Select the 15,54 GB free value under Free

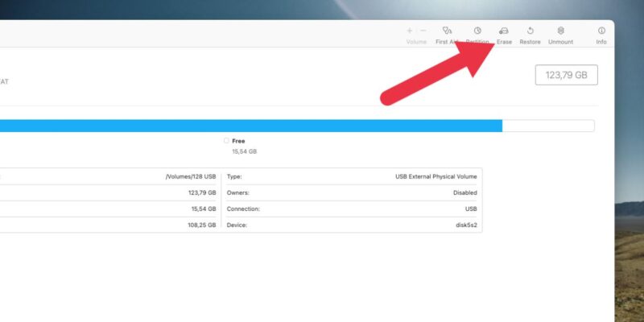[x=245, y=151]
